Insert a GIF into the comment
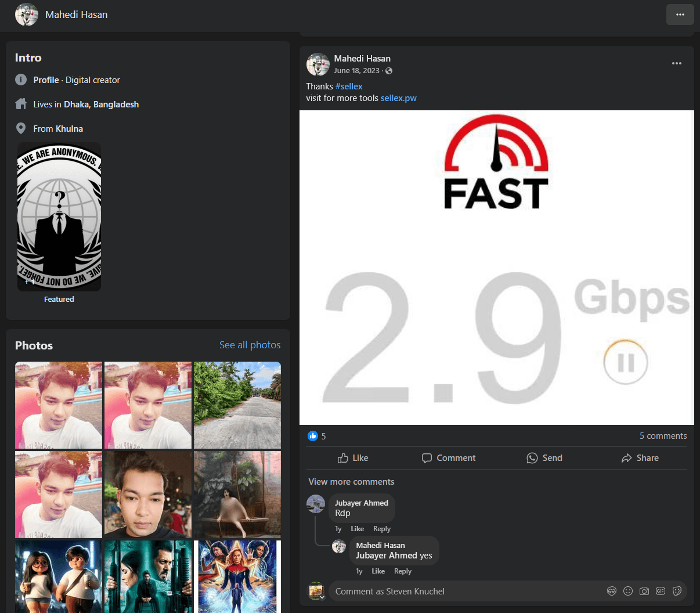Viewport: 700px width, 613px height. [x=661, y=591]
